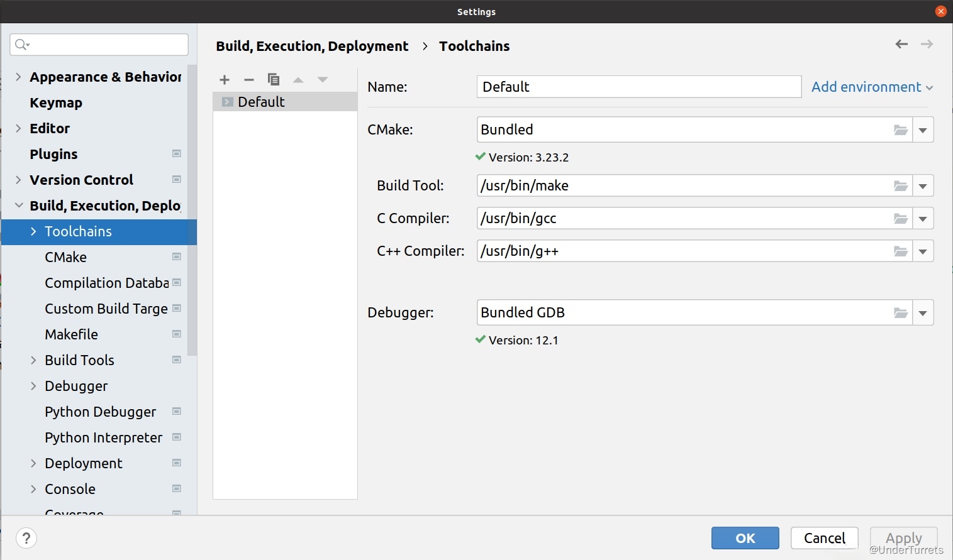
Task: Open the CMake dropdown arrow
Action: pyautogui.click(x=923, y=130)
